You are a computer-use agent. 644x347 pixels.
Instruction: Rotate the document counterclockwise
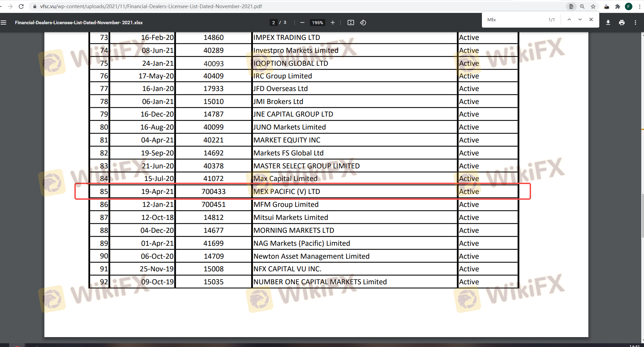[363, 22]
